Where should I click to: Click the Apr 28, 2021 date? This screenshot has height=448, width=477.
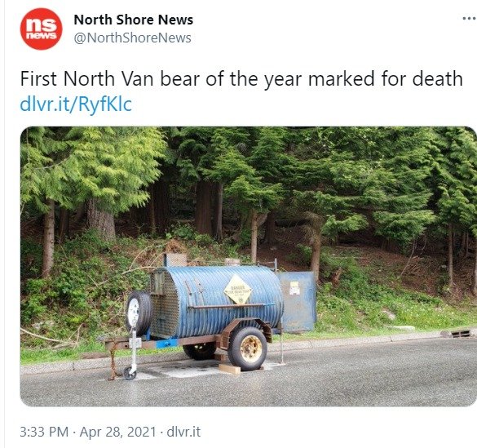point(117,432)
